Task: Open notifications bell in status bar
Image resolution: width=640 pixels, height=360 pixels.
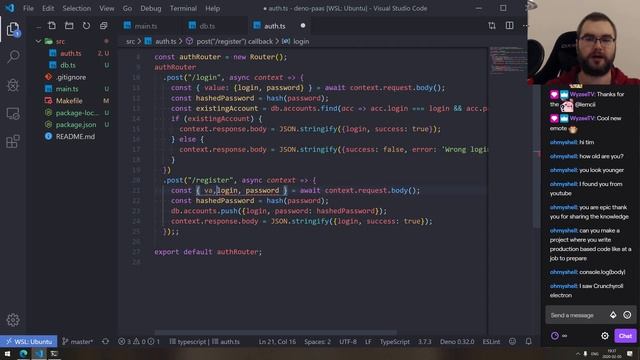Action: pos(529,341)
